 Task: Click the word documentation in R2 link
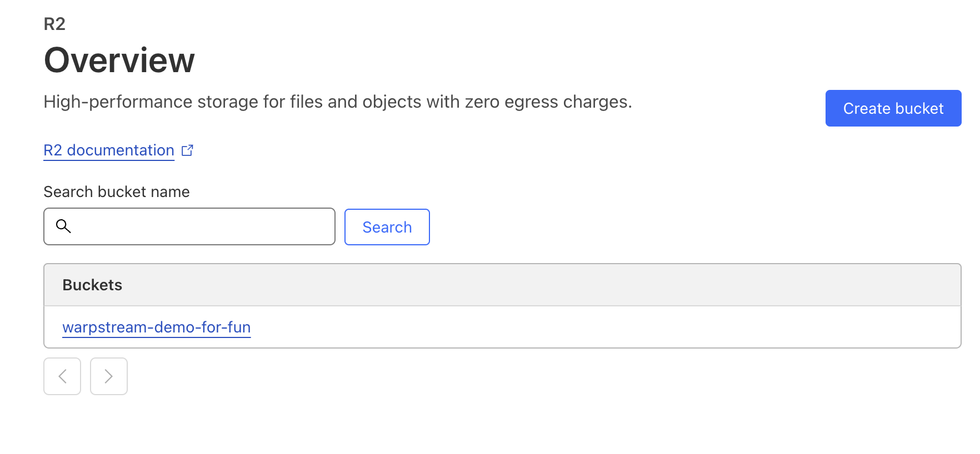point(121,150)
